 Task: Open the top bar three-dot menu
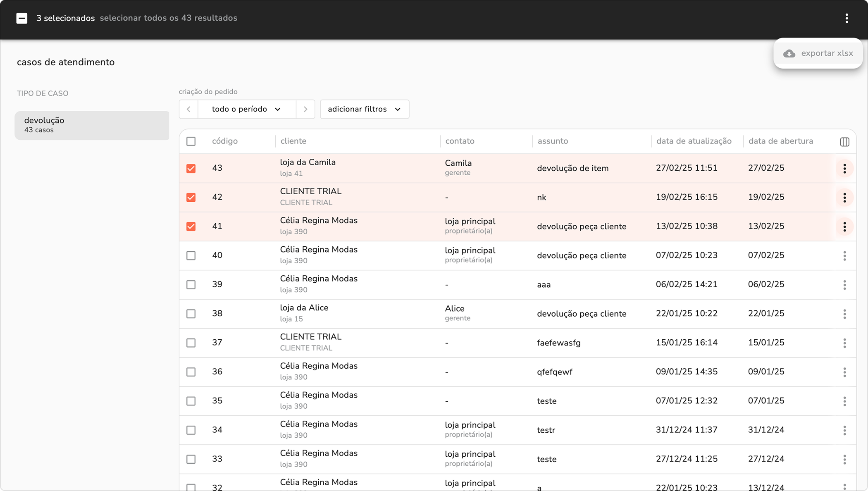pos(847,18)
